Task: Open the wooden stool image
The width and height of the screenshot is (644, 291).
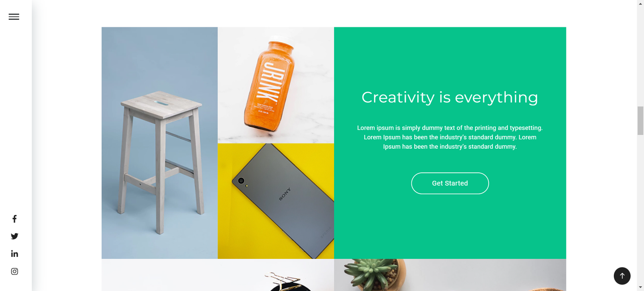Action: pos(160,143)
